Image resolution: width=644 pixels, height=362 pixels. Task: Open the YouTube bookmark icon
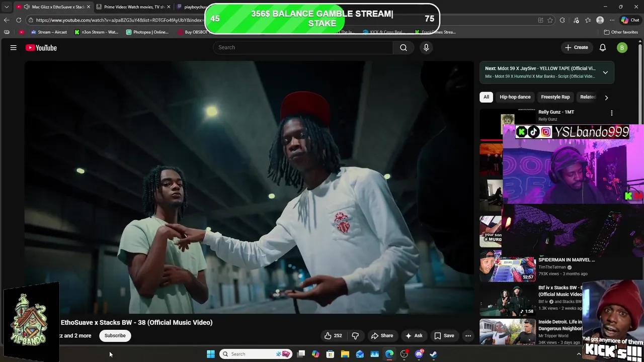21,32
